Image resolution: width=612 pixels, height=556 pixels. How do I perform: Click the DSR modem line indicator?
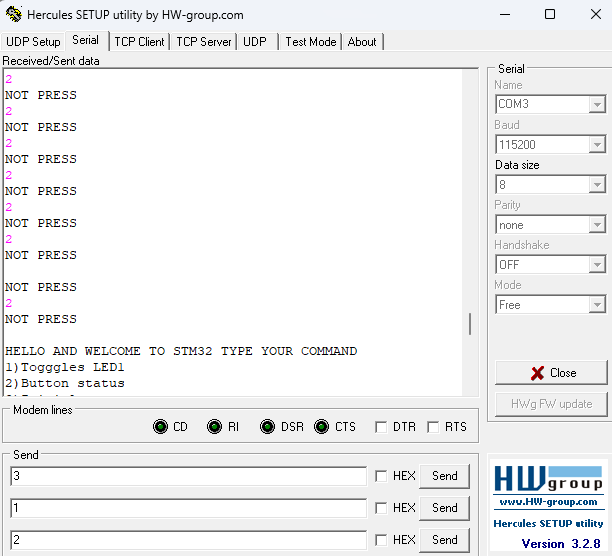(267, 426)
